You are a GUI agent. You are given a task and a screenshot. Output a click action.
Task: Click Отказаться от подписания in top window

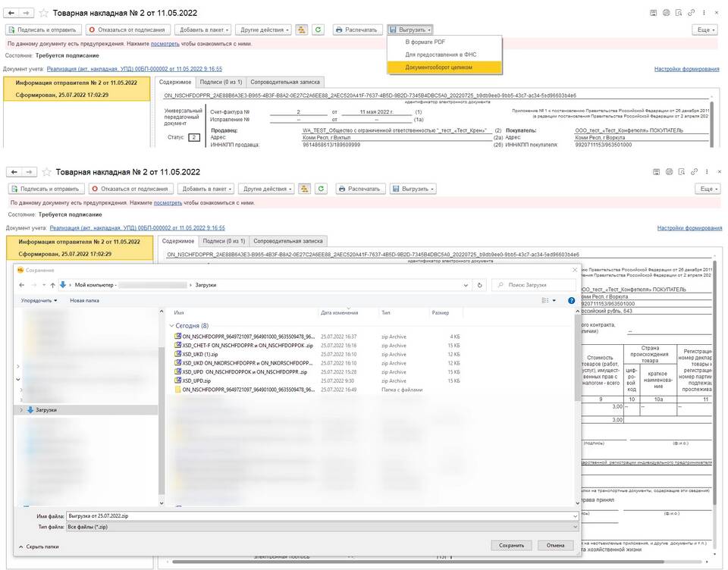click(x=128, y=30)
